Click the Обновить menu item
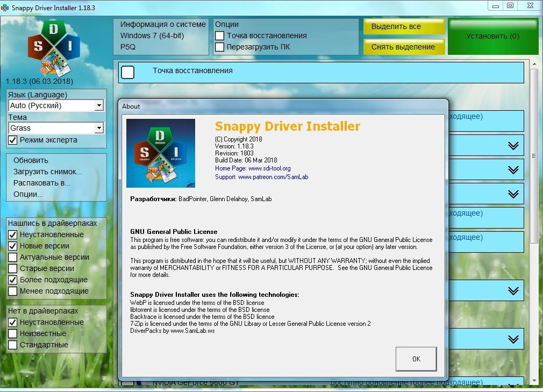Screen dimensions: 543x392 pyautogui.click(x=31, y=160)
